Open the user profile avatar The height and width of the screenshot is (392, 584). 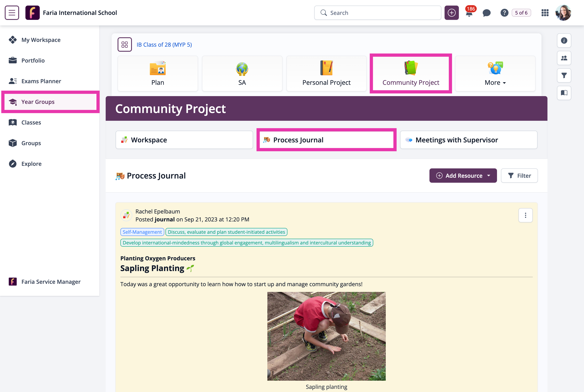(x=563, y=13)
